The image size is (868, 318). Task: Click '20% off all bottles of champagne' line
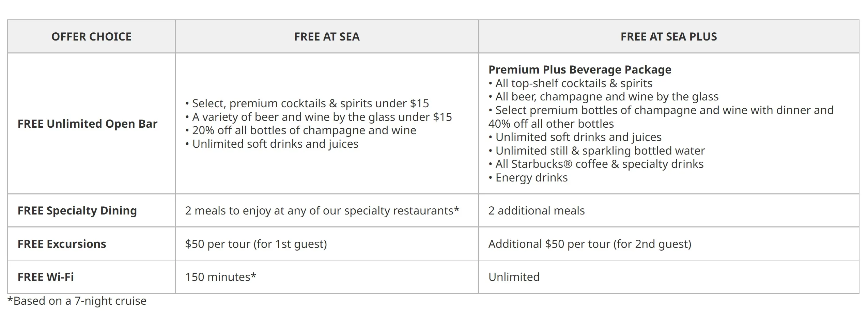(x=301, y=130)
